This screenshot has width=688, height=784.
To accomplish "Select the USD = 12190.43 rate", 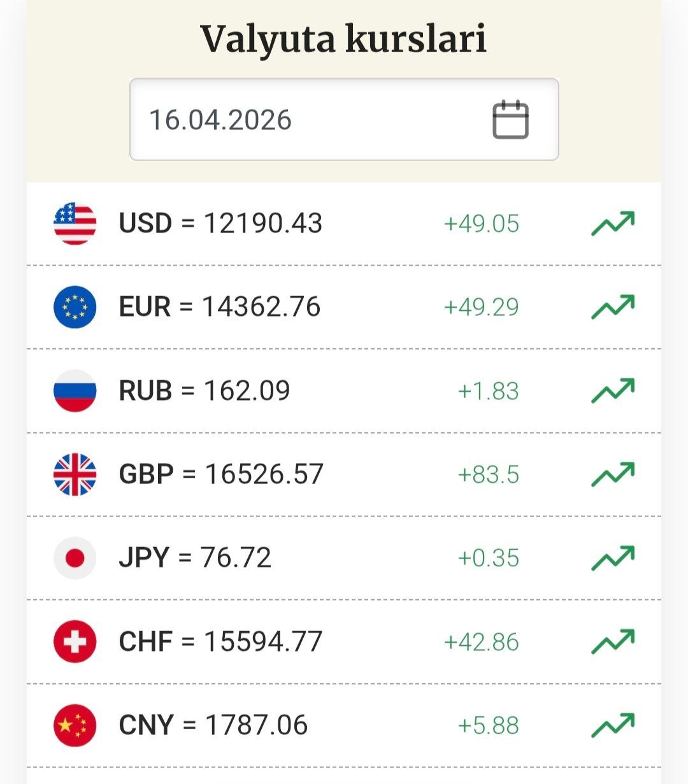I will 220,224.
